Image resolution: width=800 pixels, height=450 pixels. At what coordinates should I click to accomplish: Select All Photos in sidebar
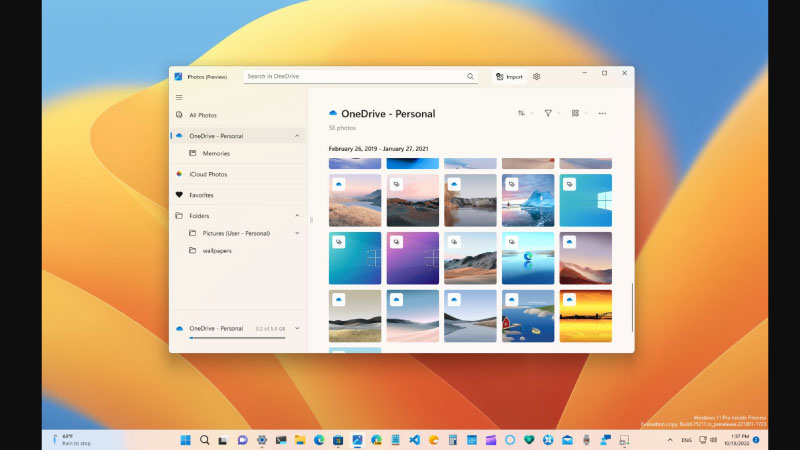pyautogui.click(x=203, y=115)
